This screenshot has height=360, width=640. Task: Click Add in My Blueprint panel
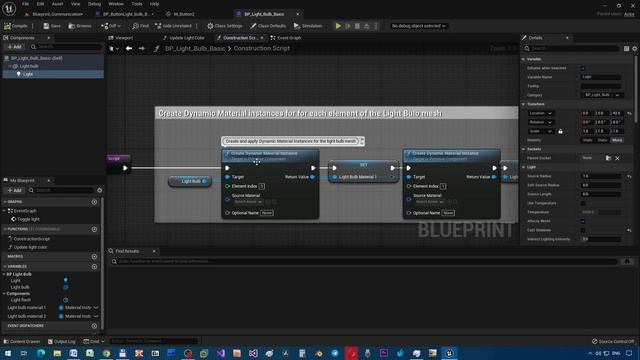point(14,190)
